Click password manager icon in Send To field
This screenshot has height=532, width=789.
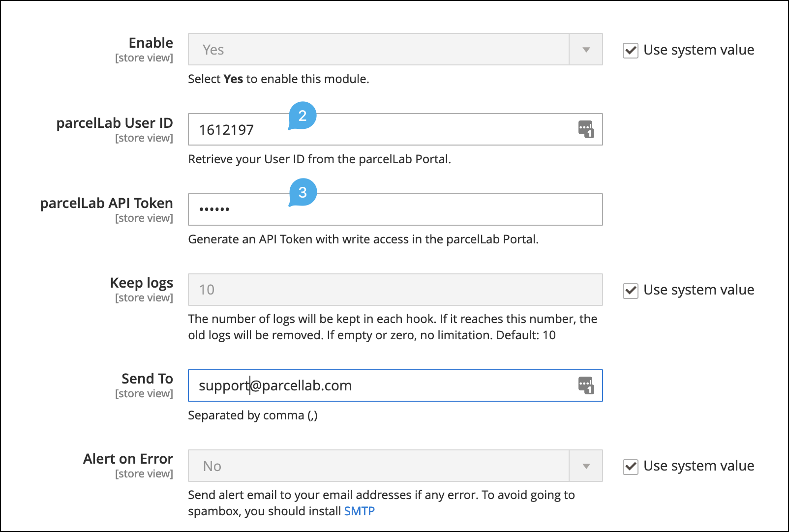(586, 385)
